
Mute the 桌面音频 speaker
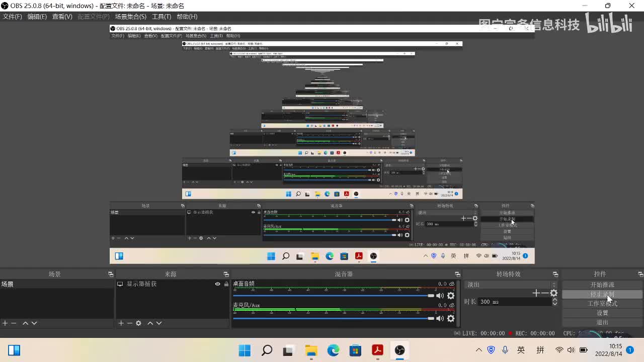point(440,296)
